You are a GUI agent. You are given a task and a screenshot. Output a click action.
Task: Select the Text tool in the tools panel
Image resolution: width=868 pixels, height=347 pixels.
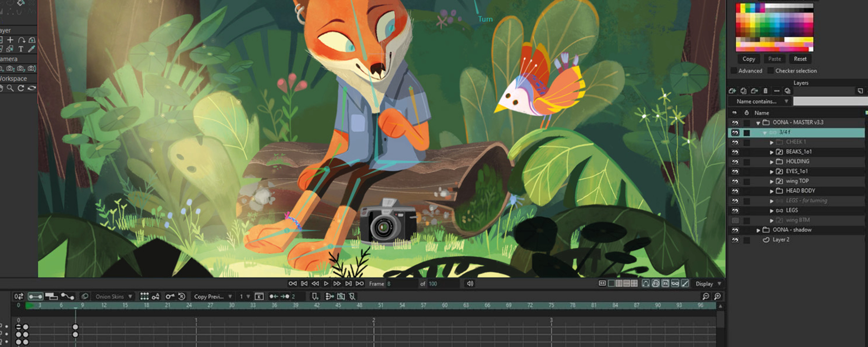(x=21, y=49)
